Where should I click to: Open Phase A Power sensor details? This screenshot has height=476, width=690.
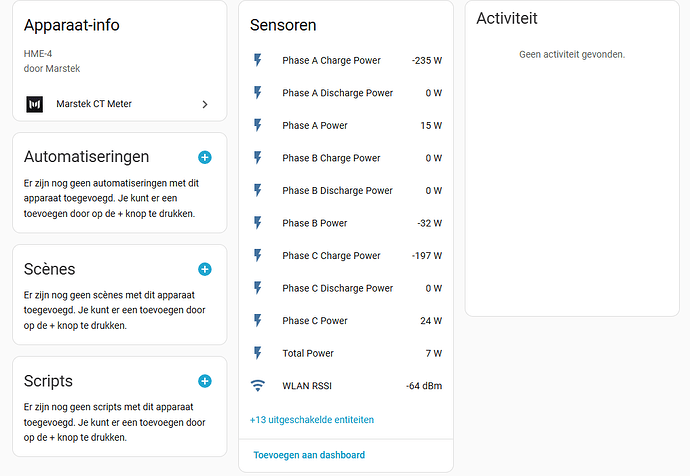pyautogui.click(x=346, y=125)
